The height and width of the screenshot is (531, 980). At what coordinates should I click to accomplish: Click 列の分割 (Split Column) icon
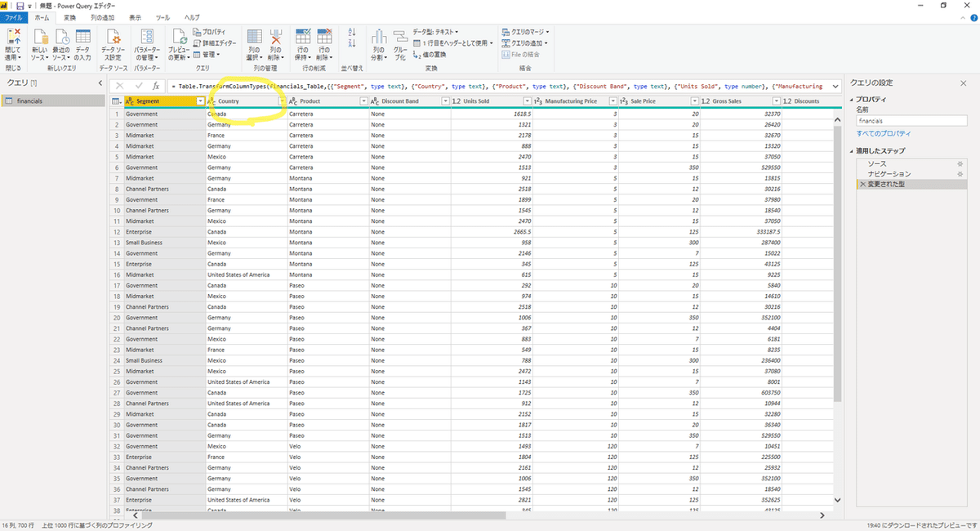click(379, 36)
